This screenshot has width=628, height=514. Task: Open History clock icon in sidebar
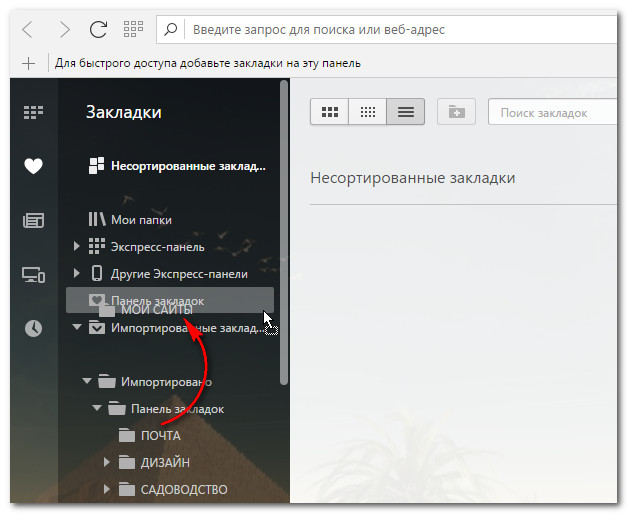click(33, 329)
